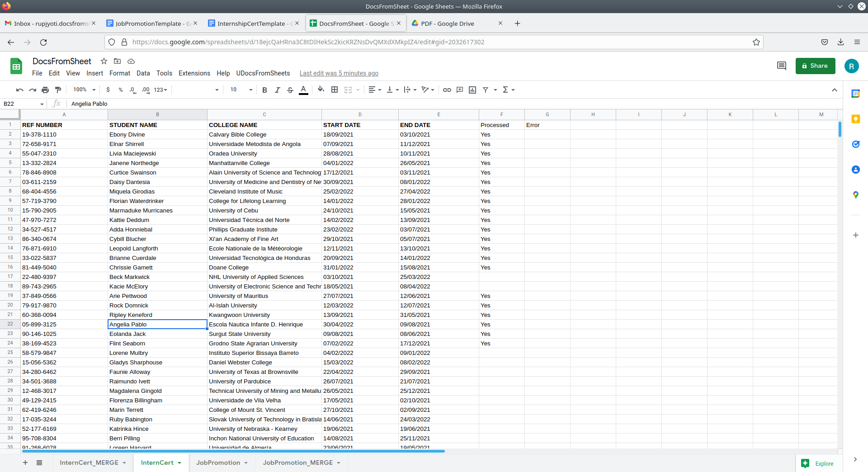The image size is (868, 472).
Task: Open the borders menu
Action: [335, 90]
